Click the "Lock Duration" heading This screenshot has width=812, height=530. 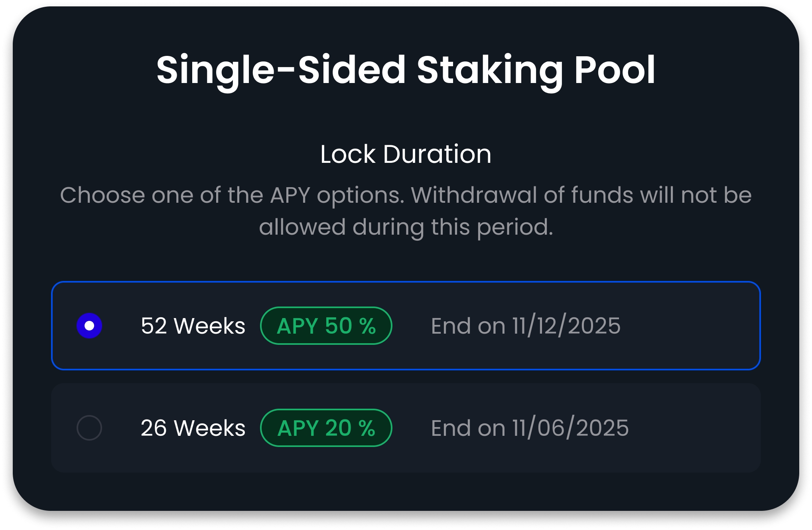click(406, 154)
